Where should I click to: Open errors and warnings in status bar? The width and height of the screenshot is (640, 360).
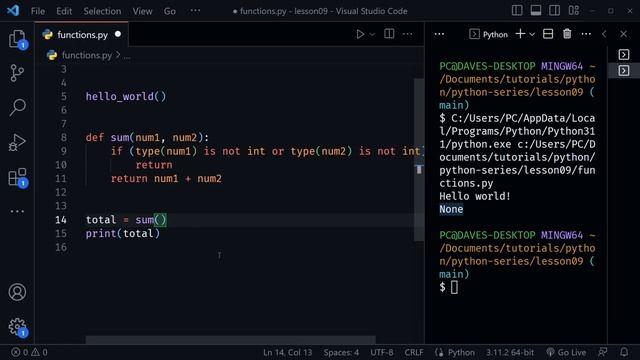[29, 352]
